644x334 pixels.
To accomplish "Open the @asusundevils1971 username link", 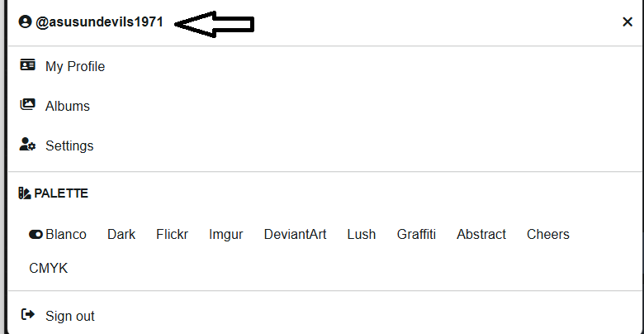I will (x=99, y=21).
